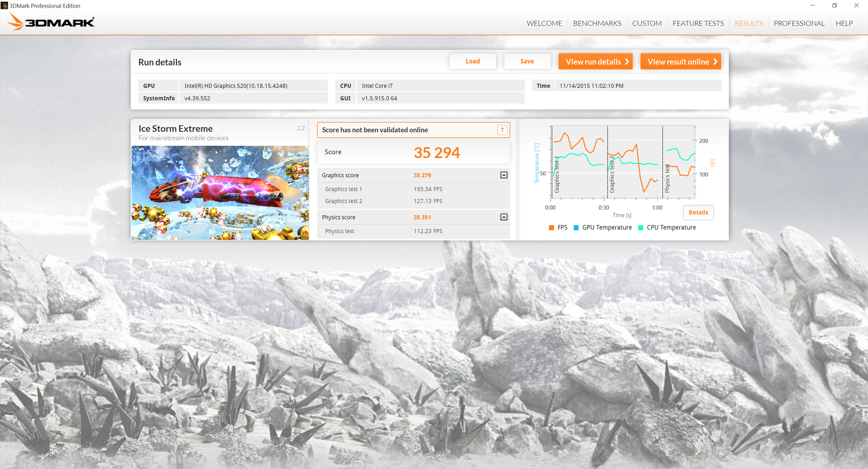868x469 pixels.
Task: Open the Welcome tab
Action: (x=544, y=23)
